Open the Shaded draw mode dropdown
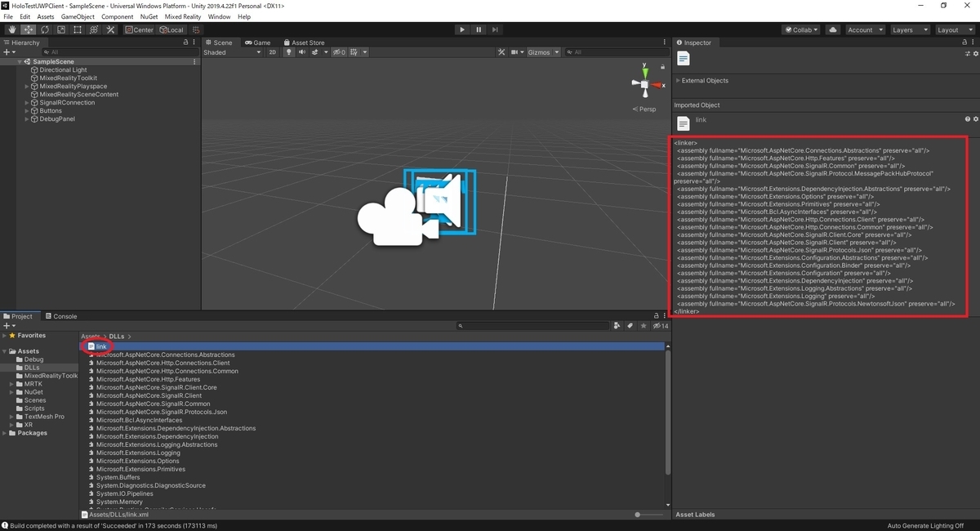Viewport: 980px width, 531px height. coord(232,52)
